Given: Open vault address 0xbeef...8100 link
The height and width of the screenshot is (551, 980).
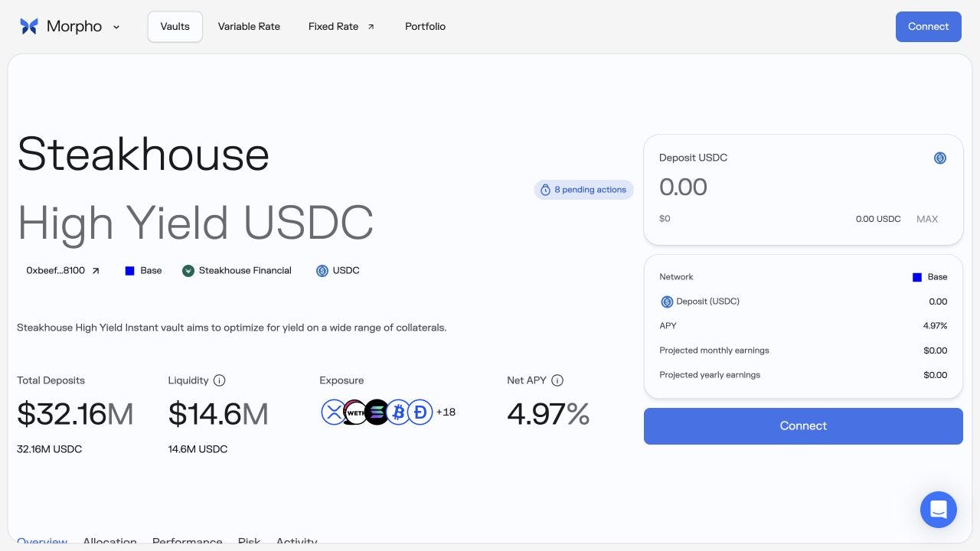Looking at the screenshot, I should [63, 270].
